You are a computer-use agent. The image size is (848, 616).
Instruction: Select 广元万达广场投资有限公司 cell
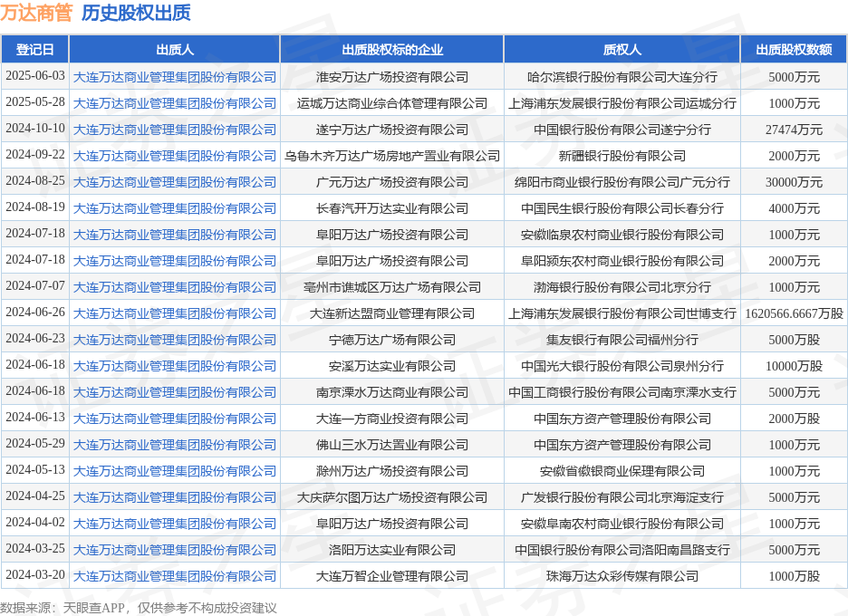pyautogui.click(x=392, y=182)
